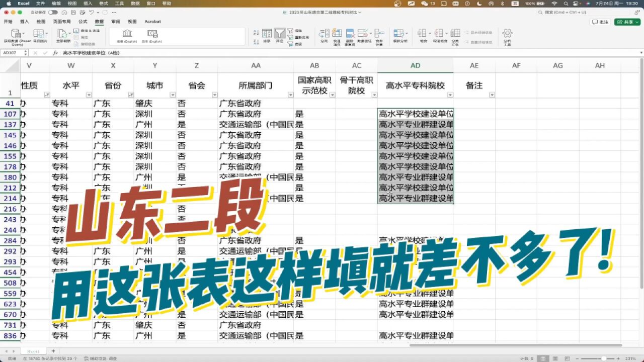The height and width of the screenshot is (362, 644).
Task: Click the Data from Picture icon
Action: point(40,34)
